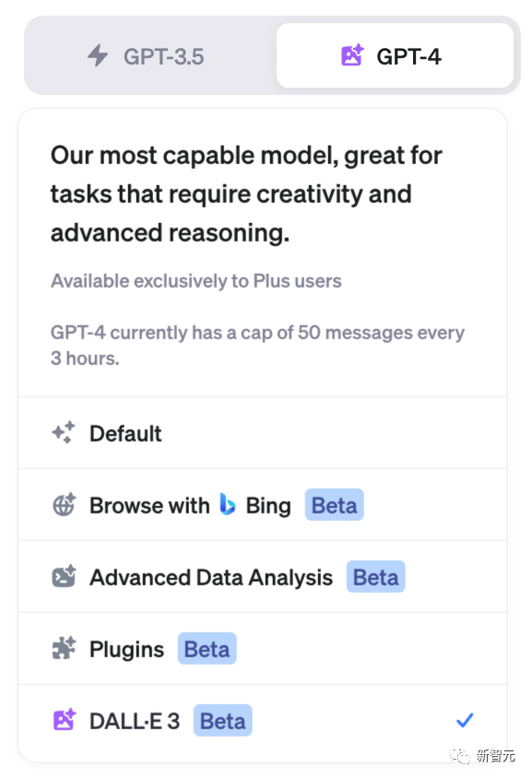The image size is (532, 779).
Task: Click the Beta badge next to DALL·E 3
Action: (223, 720)
